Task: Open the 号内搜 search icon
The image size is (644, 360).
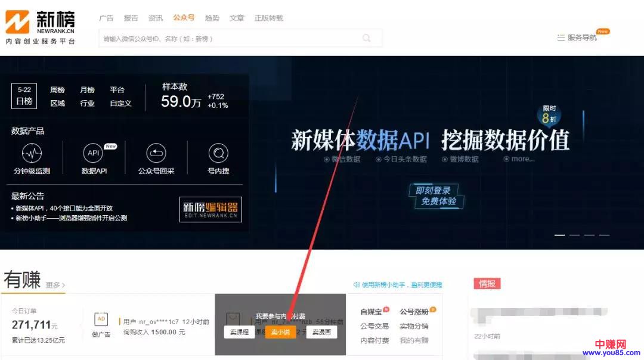Action: (218, 154)
